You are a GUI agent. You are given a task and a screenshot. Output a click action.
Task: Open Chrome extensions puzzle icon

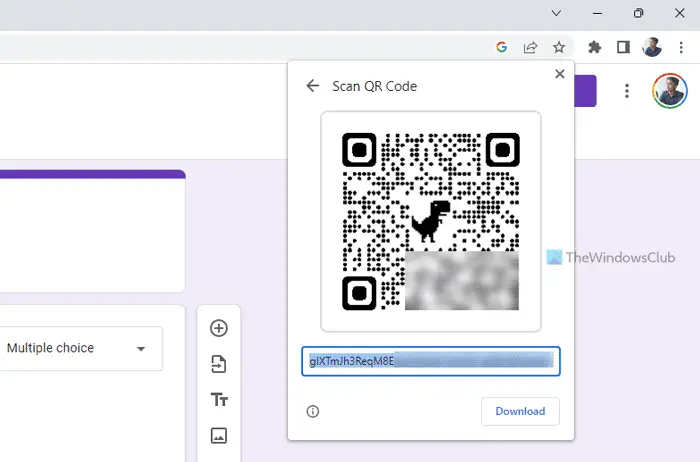click(x=594, y=47)
